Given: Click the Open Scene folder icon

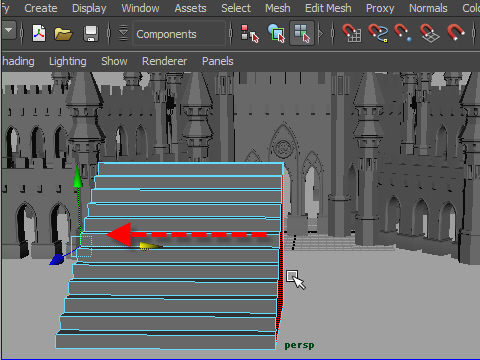Looking at the screenshot, I should tap(63, 33).
